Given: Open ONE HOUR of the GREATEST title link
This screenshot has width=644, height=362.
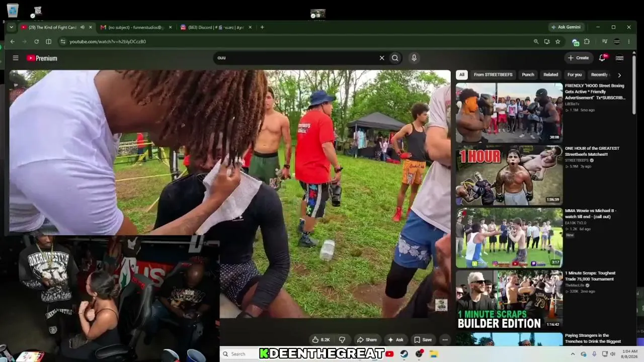Looking at the screenshot, I should click(x=592, y=151).
